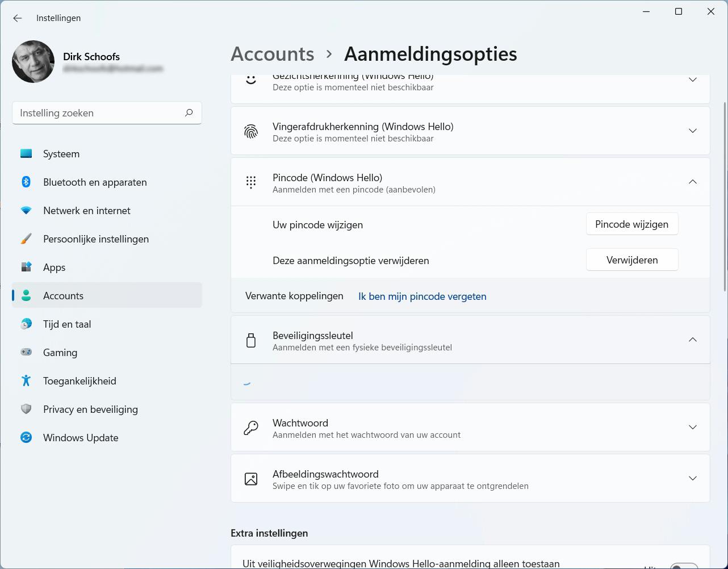The height and width of the screenshot is (569, 728).
Task: Select the Windows Update icon
Action: click(26, 437)
